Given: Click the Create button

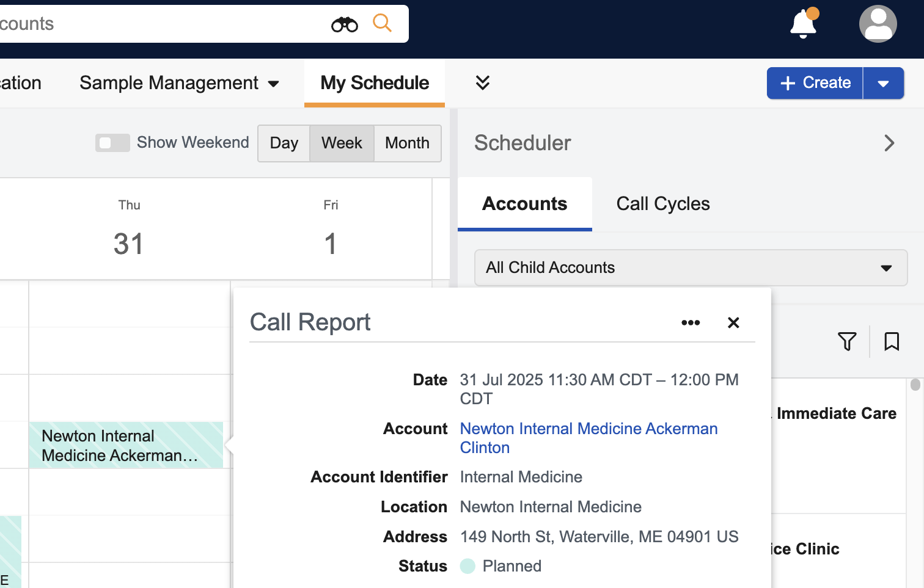Looking at the screenshot, I should pos(815,83).
